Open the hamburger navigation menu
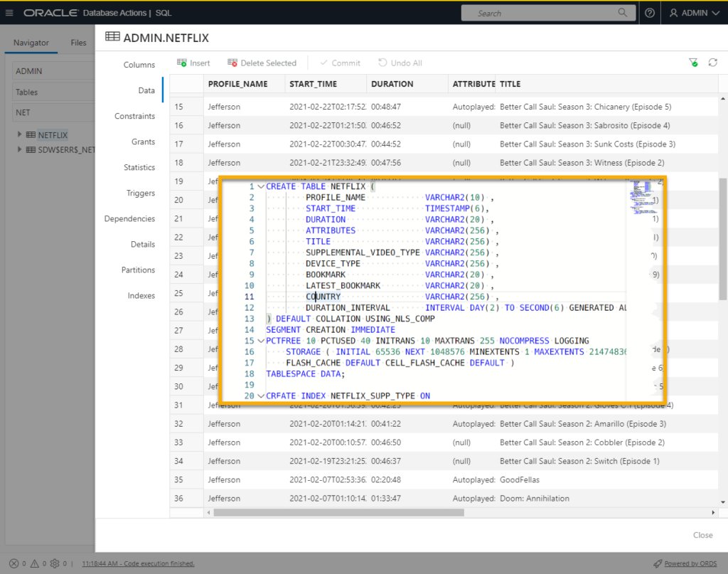 [x=9, y=13]
